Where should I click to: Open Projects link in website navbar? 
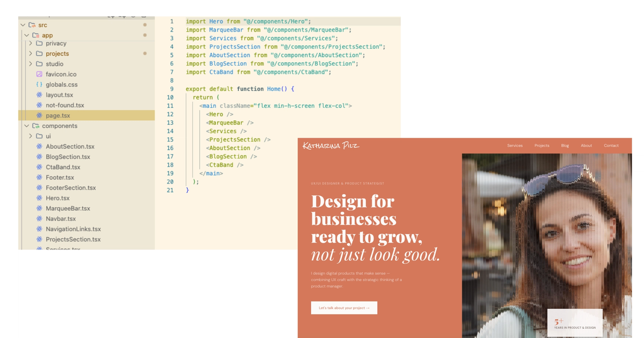pos(541,145)
